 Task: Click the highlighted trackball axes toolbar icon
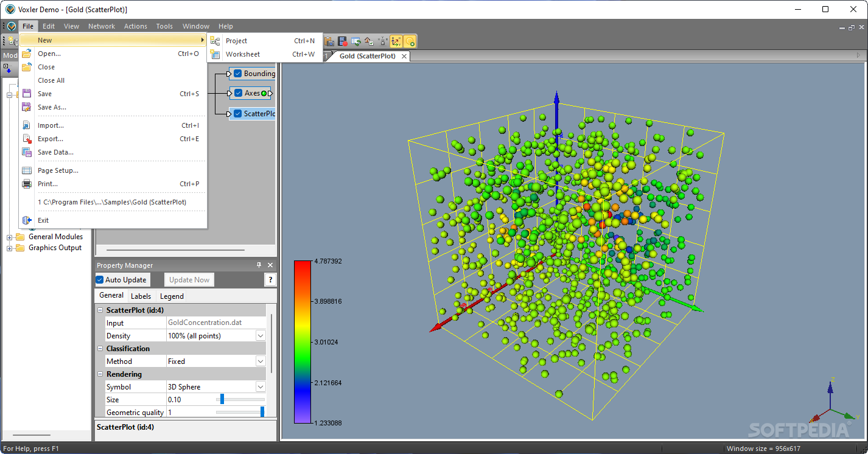[x=396, y=41]
